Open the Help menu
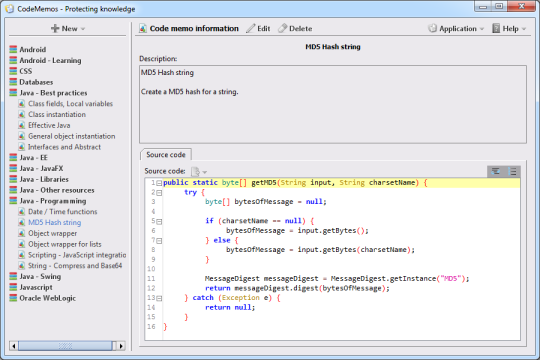The width and height of the screenshot is (540, 360). tap(509, 29)
